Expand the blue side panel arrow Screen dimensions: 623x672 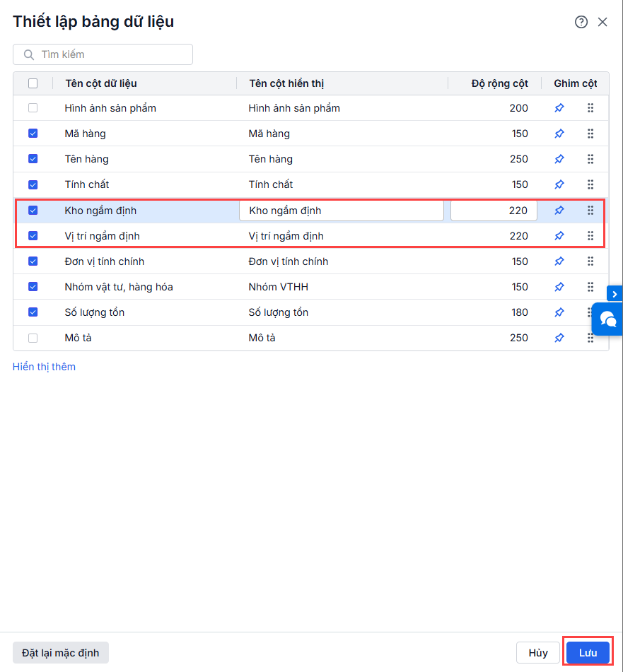615,294
